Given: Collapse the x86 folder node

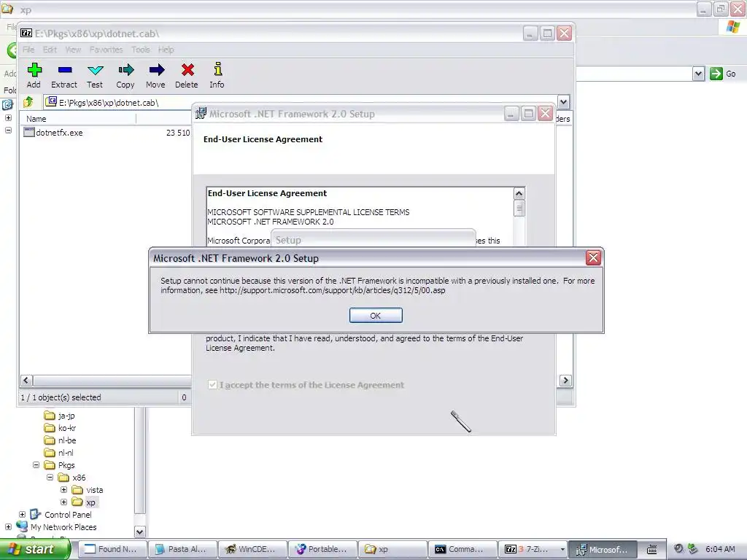Looking at the screenshot, I should (x=50, y=477).
